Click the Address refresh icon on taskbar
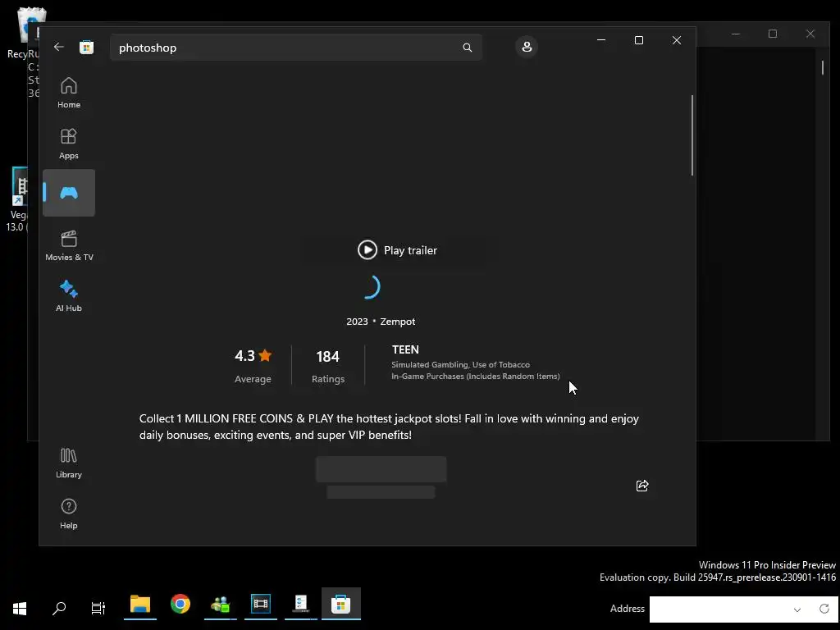The height and width of the screenshot is (630, 840). click(x=824, y=609)
